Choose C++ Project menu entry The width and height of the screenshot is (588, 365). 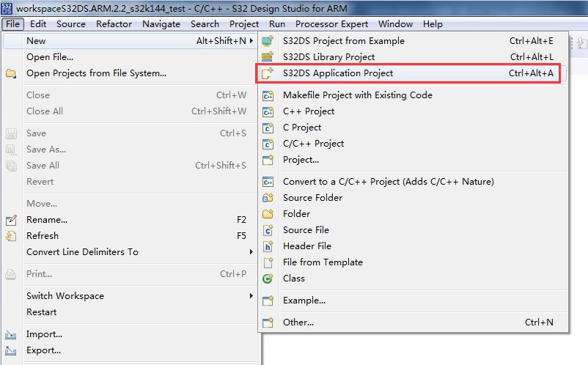pyautogui.click(x=412, y=111)
